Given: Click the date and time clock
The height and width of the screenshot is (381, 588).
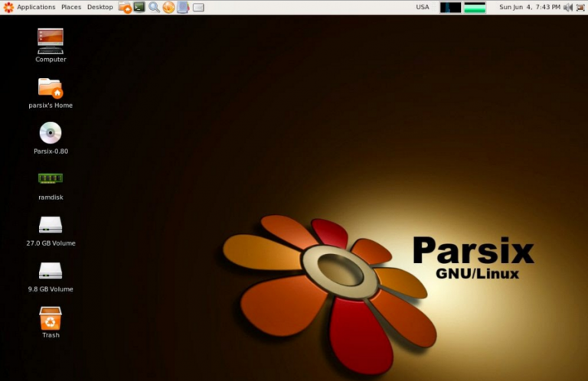Looking at the screenshot, I should tap(530, 7).
